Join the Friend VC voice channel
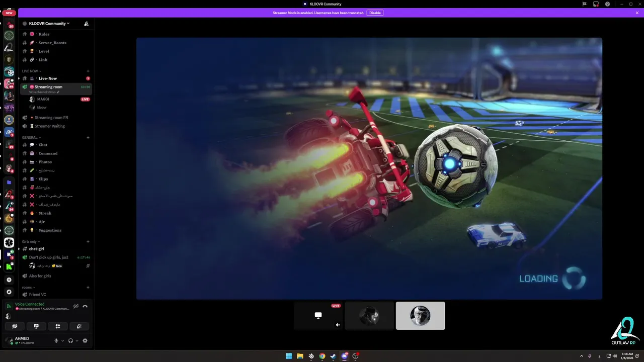644x362 pixels. [x=56, y=295]
